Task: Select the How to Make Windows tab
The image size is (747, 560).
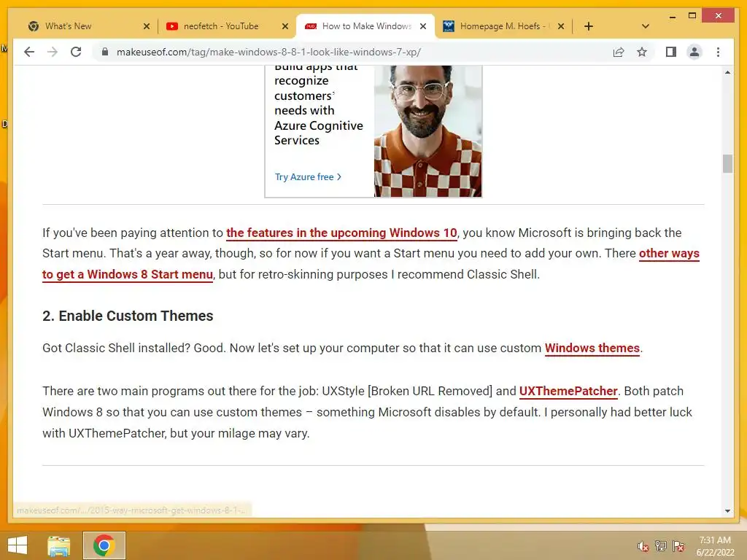Action: (367, 26)
